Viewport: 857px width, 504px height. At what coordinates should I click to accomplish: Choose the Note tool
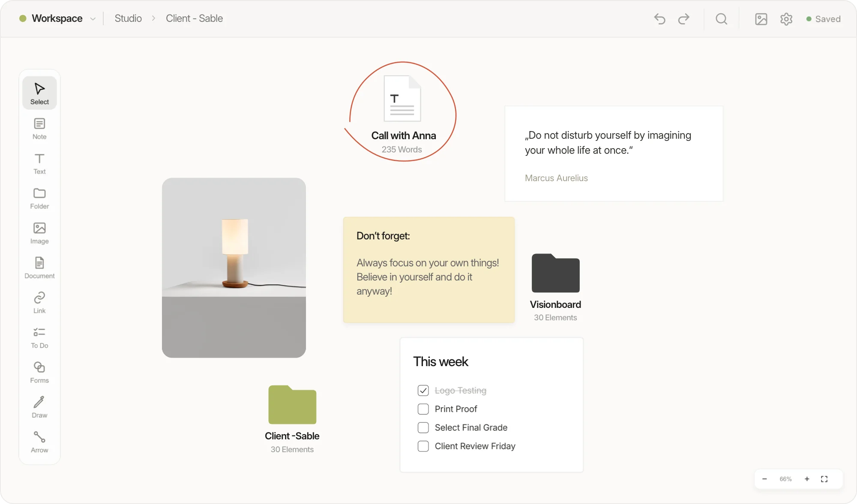click(x=39, y=128)
